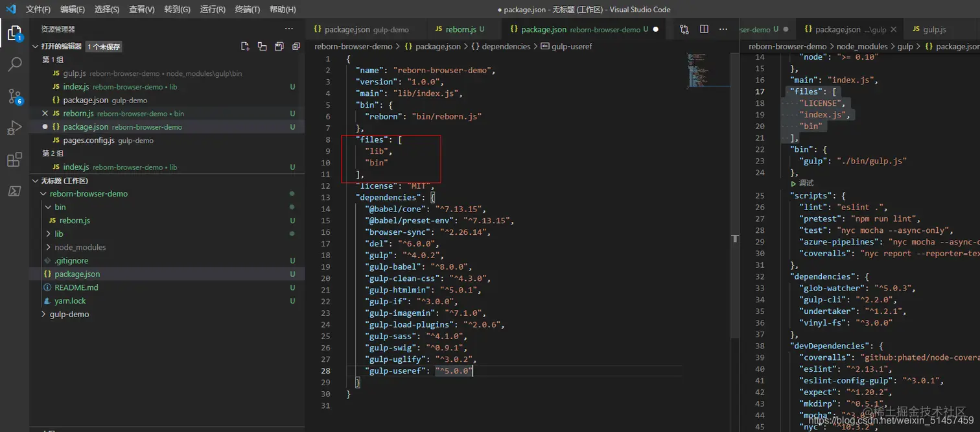Click the open changes icon in editor toolbar
This screenshot has width=980, height=432.
(x=684, y=29)
